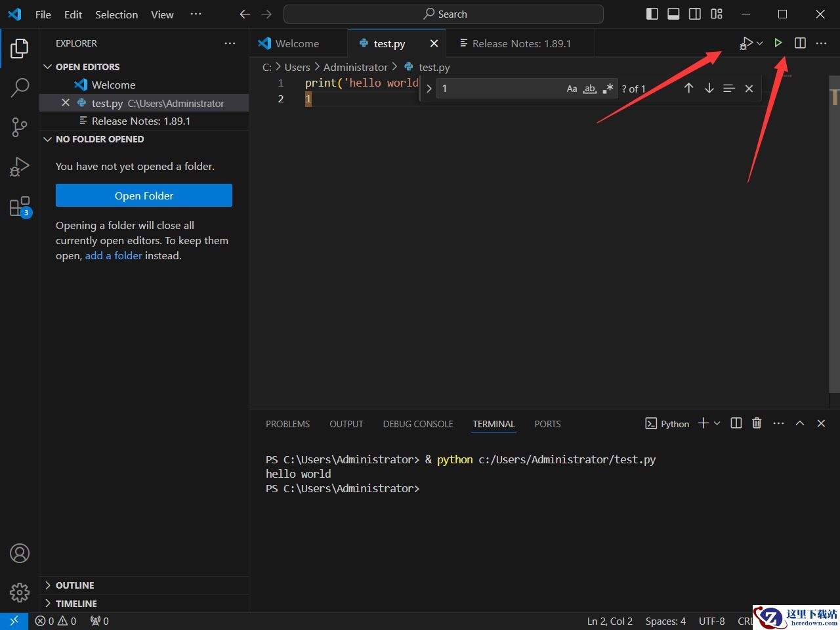
Task: Maximize panel size with up chevron
Action: coord(800,423)
